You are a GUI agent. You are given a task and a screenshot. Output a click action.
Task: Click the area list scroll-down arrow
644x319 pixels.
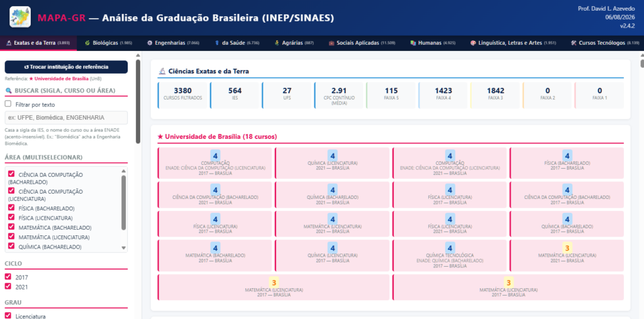[x=124, y=248]
